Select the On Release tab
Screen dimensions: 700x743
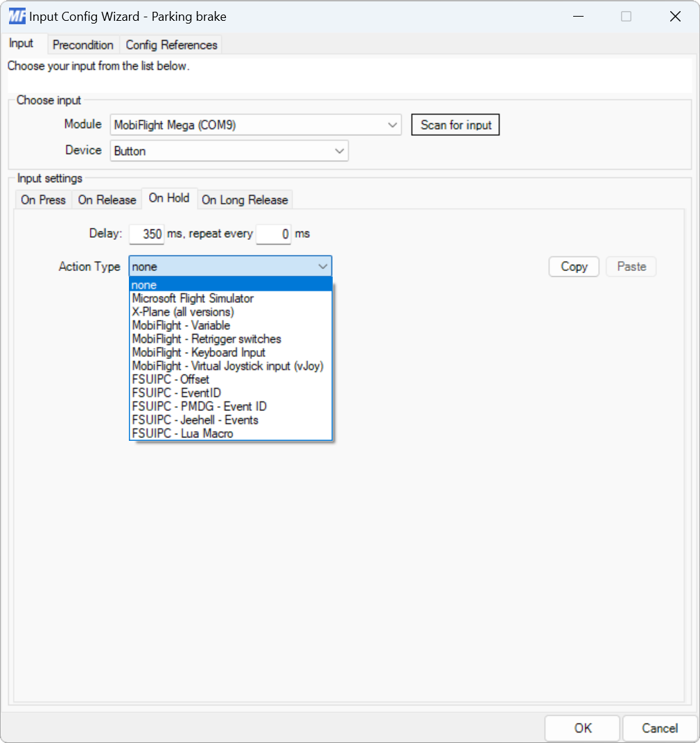tap(106, 200)
